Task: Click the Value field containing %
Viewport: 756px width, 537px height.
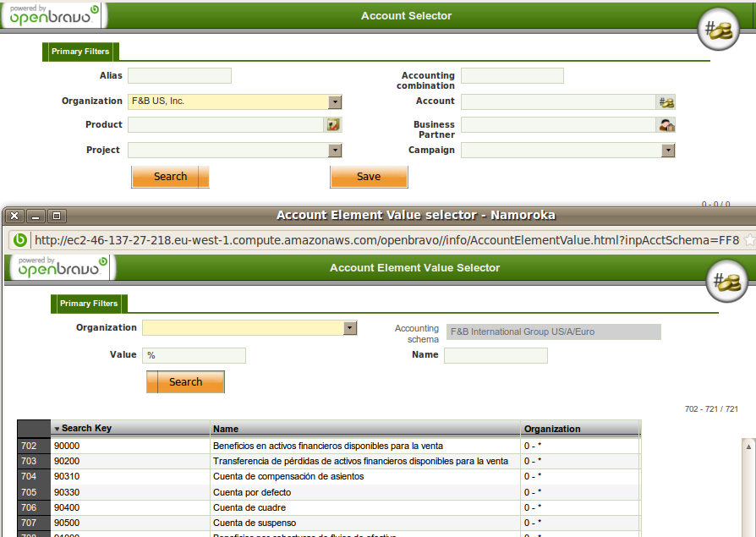Action: (194, 355)
